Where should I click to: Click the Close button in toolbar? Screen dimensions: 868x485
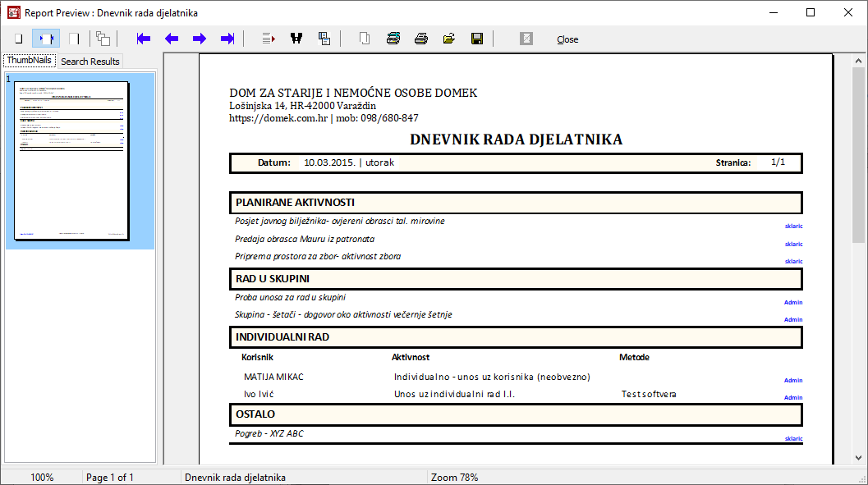pos(567,39)
